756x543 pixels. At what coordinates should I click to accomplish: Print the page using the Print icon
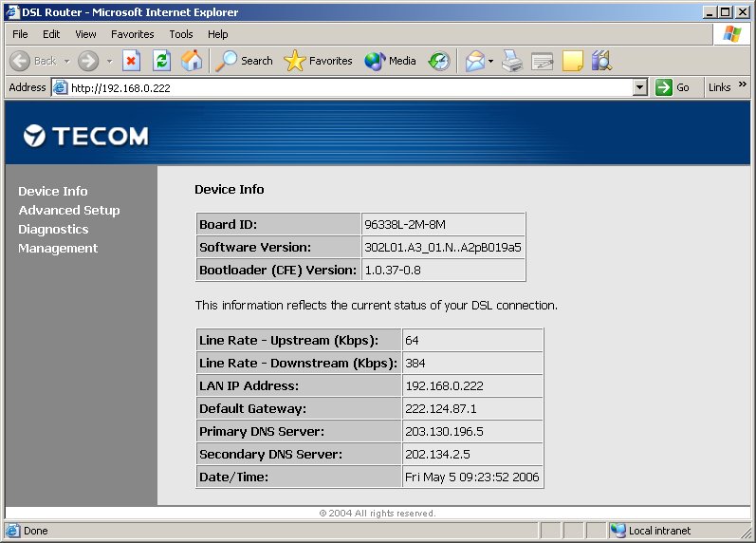512,61
